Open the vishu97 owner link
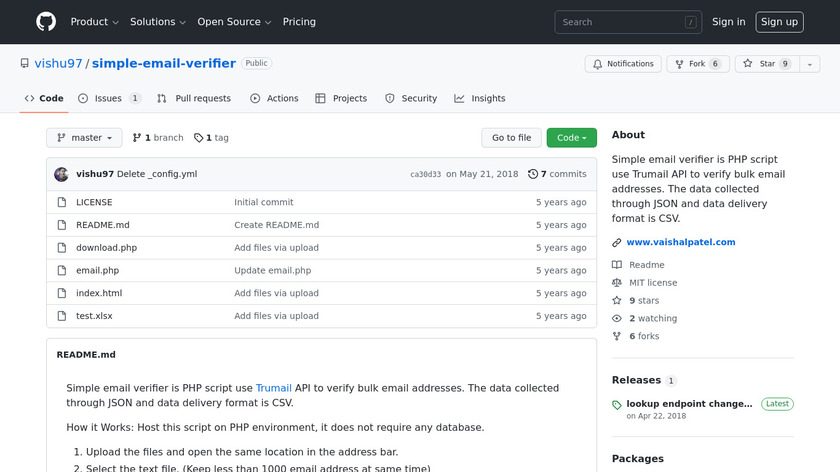The height and width of the screenshot is (472, 840). [58, 63]
